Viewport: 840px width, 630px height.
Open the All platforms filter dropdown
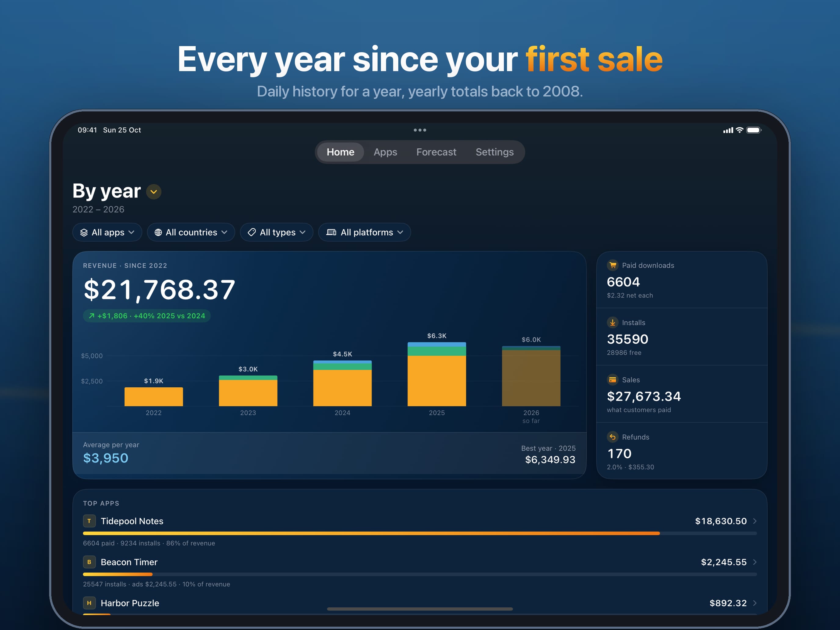click(x=364, y=232)
